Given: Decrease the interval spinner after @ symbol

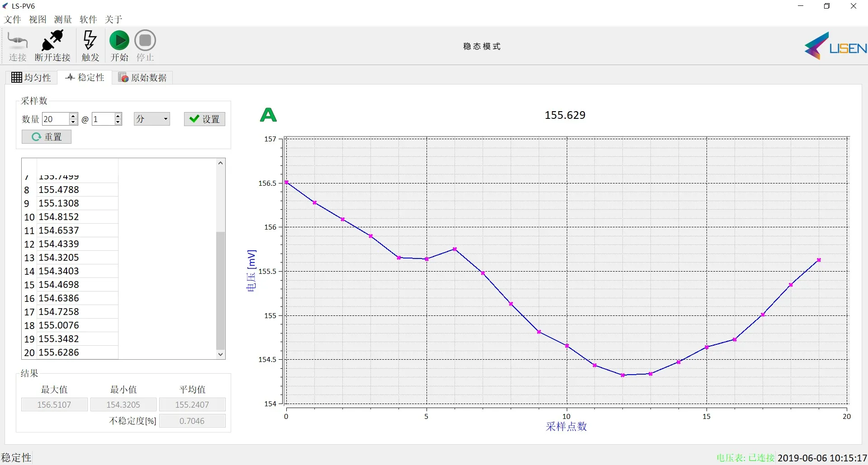Looking at the screenshot, I should click(x=118, y=122).
